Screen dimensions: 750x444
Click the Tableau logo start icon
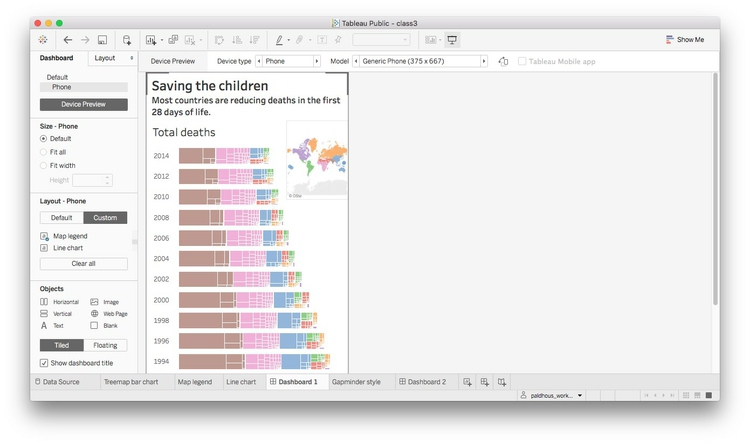[42, 40]
